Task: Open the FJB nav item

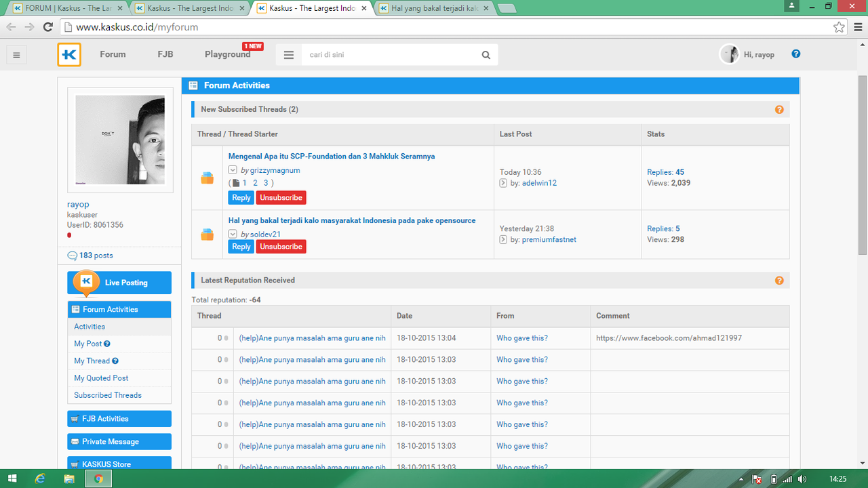Action: point(165,54)
